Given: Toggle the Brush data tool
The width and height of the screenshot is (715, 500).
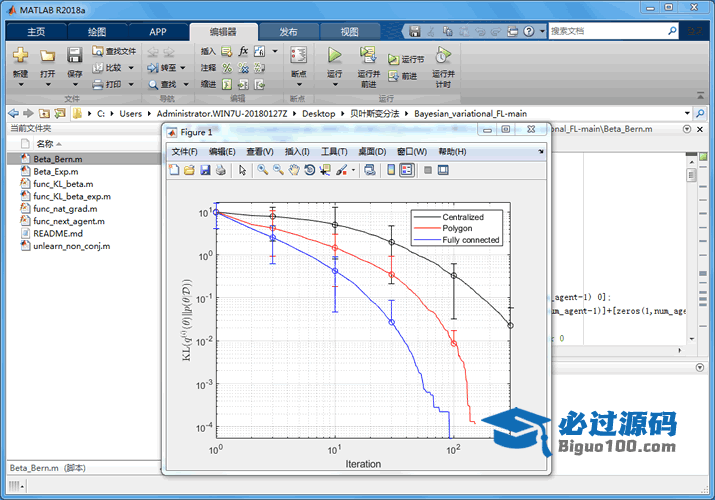Looking at the screenshot, I should [x=341, y=170].
